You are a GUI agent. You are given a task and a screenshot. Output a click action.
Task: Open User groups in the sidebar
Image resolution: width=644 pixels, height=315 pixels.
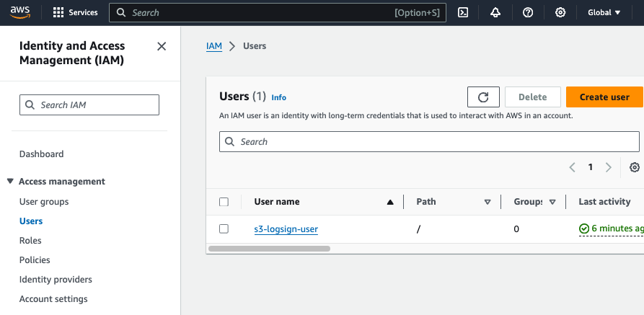point(44,202)
